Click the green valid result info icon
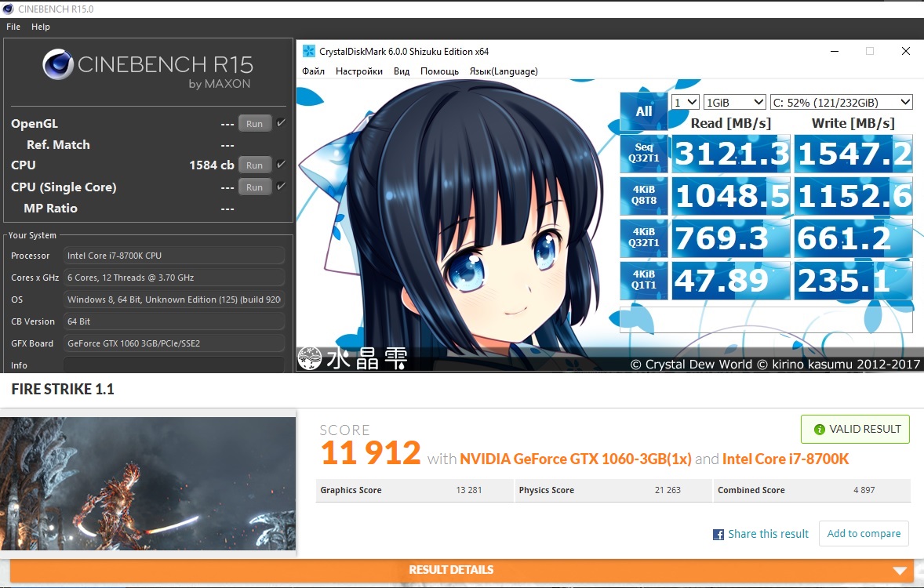 click(819, 430)
